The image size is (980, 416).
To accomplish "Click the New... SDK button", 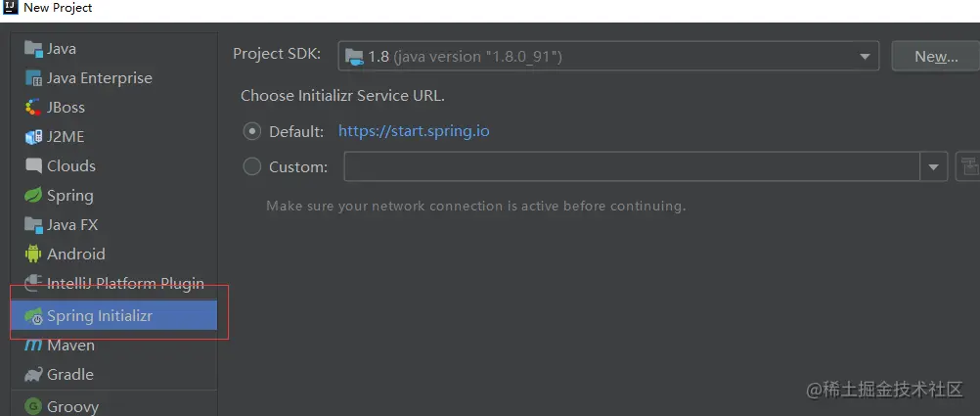I will (936, 57).
